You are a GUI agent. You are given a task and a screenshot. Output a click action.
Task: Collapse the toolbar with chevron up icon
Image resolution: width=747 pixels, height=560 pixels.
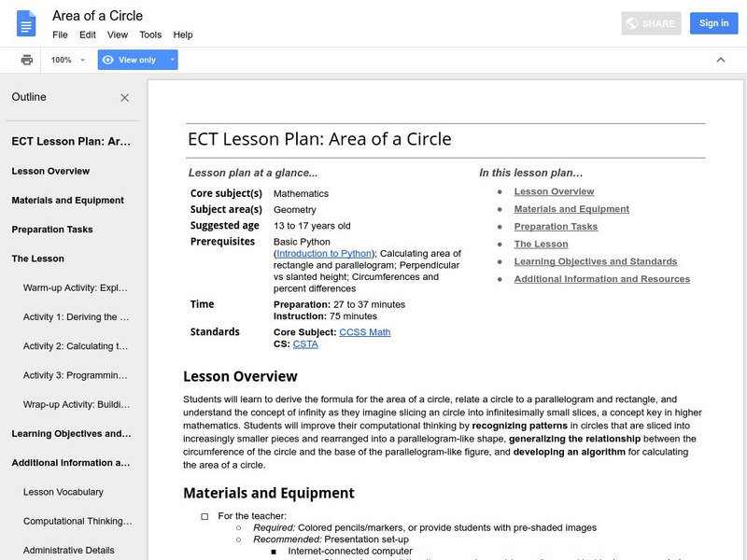pos(720,60)
